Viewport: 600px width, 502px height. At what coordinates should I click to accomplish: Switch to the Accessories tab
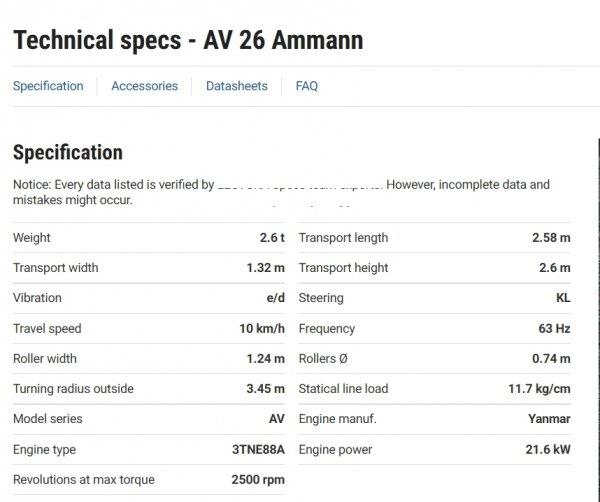pyautogui.click(x=144, y=86)
